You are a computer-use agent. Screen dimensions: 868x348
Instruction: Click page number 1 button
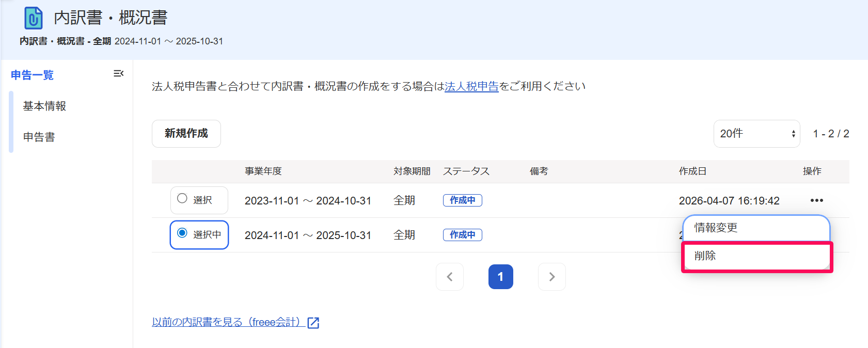point(501,277)
